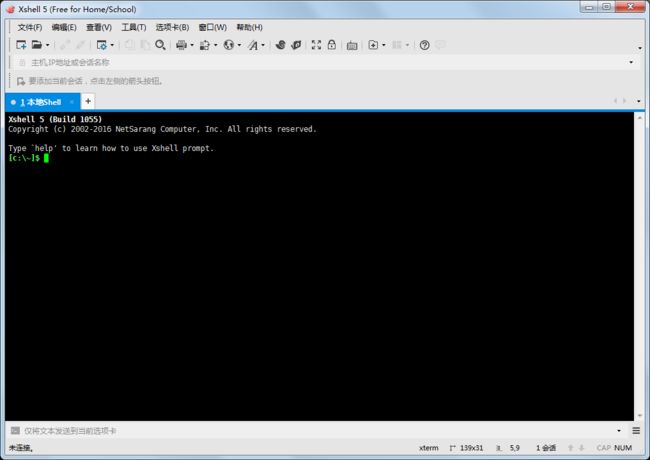
Task: Click the add current session arrow icon
Action: [x=21, y=81]
